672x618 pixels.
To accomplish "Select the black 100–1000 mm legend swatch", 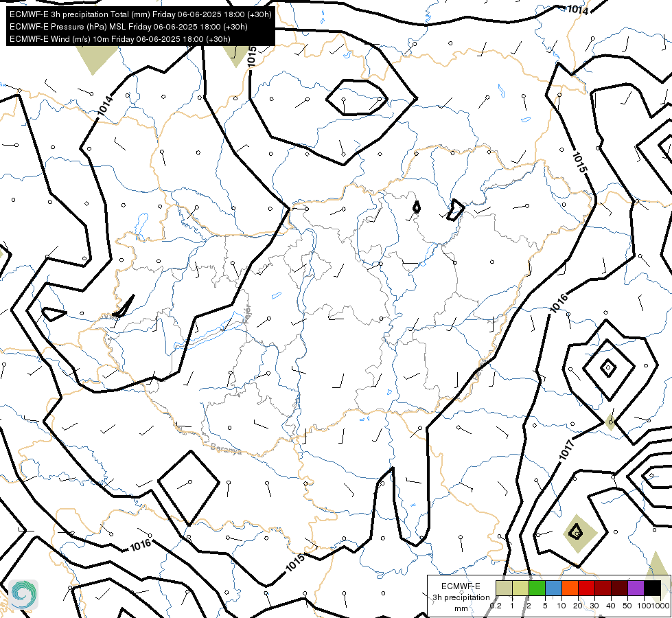I will click(x=652, y=588).
